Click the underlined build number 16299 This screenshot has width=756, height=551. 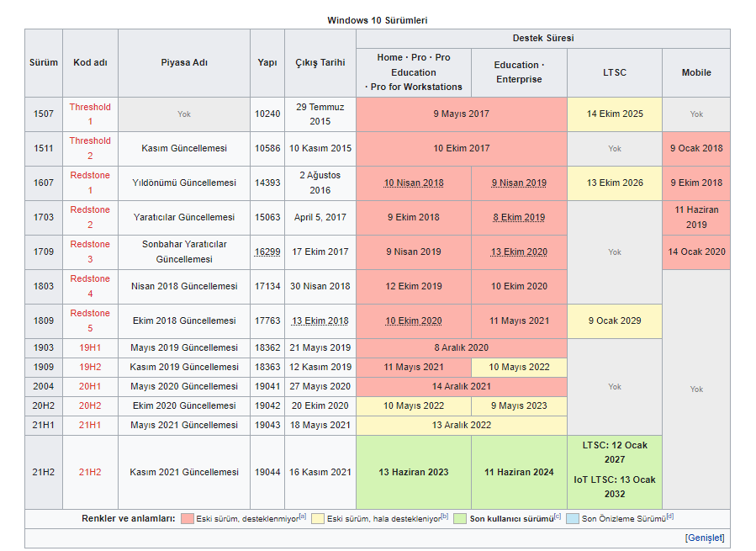[x=267, y=252]
